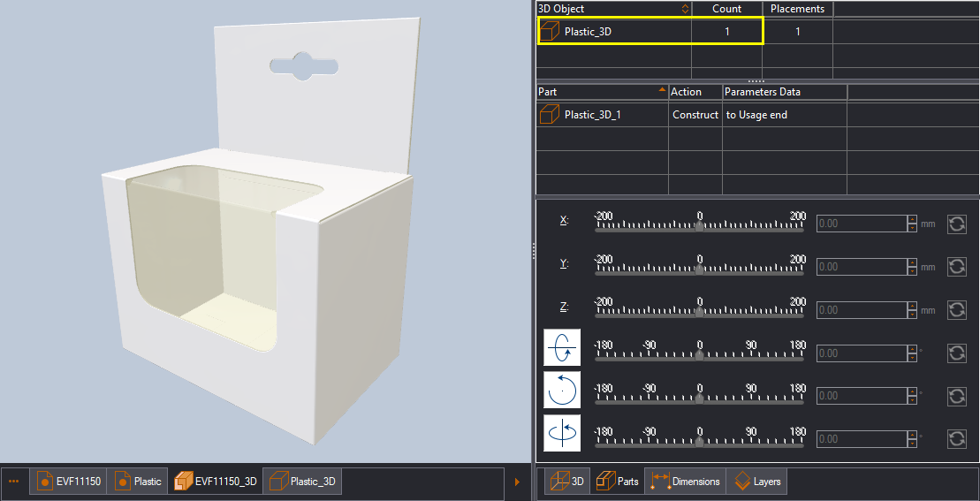Click the X value input field
Screen dimensions: 980x501
coord(862,224)
